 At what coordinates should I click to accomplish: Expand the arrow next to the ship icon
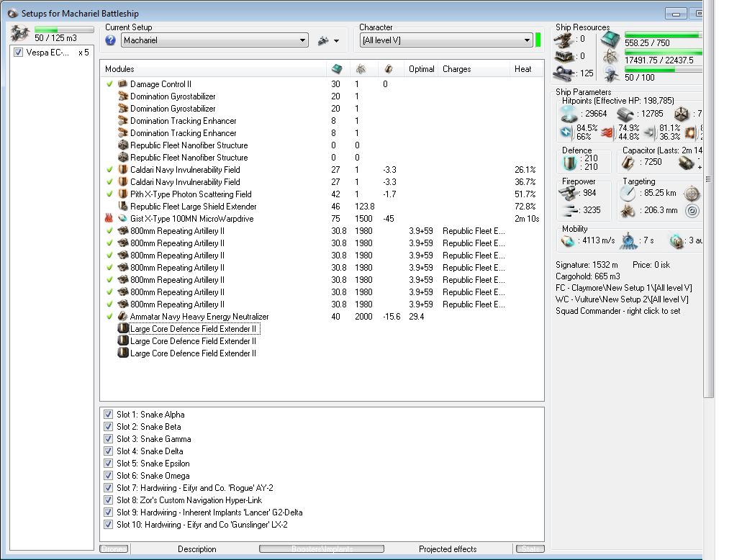click(337, 41)
